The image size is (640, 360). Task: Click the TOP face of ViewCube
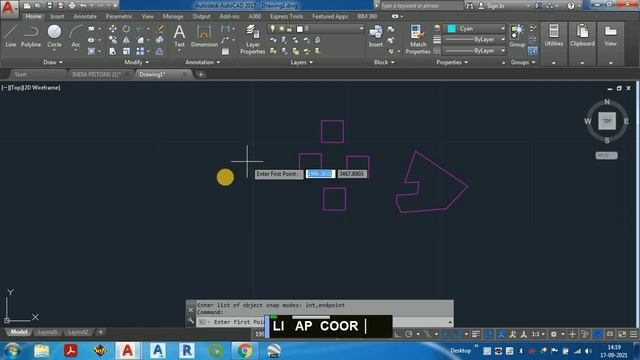607,121
